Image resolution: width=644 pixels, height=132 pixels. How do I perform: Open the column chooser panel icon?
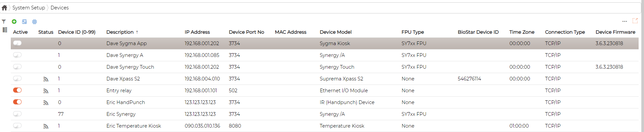tap(5, 30)
